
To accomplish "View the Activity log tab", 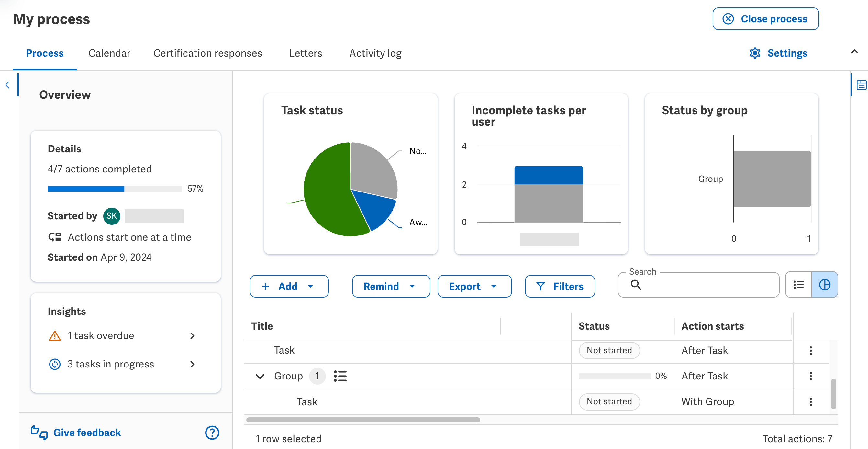I will [x=375, y=53].
